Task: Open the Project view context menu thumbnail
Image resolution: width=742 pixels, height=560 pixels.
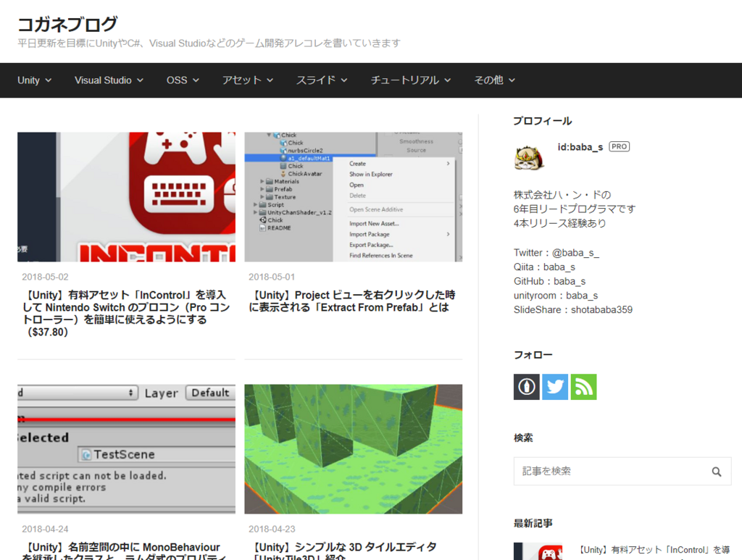Action: click(x=353, y=197)
